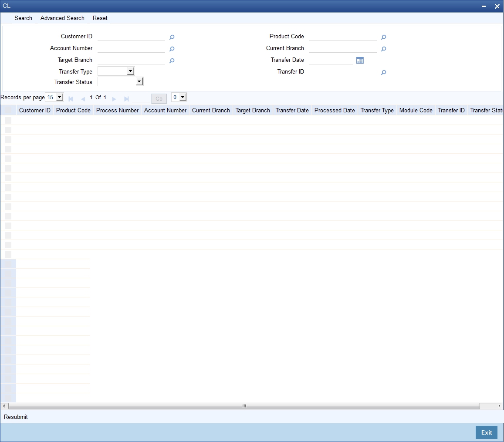Go to previous page of records

click(x=83, y=99)
